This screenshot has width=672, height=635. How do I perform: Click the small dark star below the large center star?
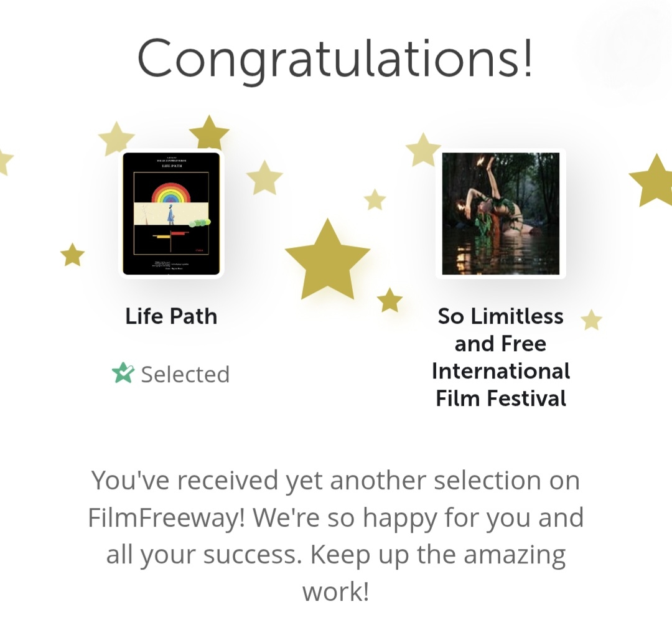(x=390, y=300)
